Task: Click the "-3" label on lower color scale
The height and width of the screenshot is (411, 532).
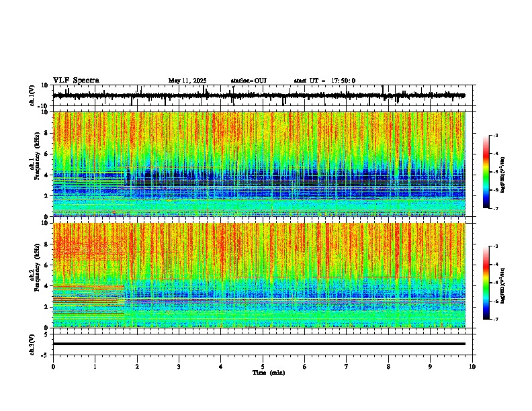Action: pyautogui.click(x=496, y=246)
